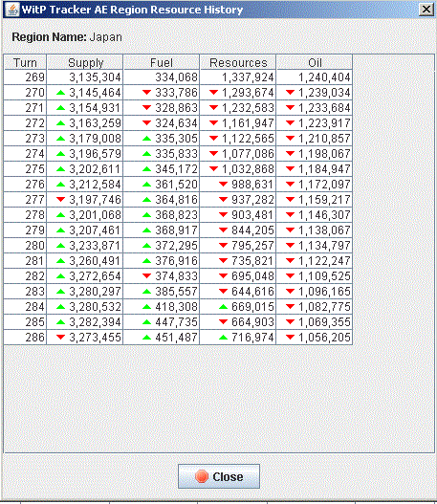Click red down arrow beside 1,056,205

point(290,338)
